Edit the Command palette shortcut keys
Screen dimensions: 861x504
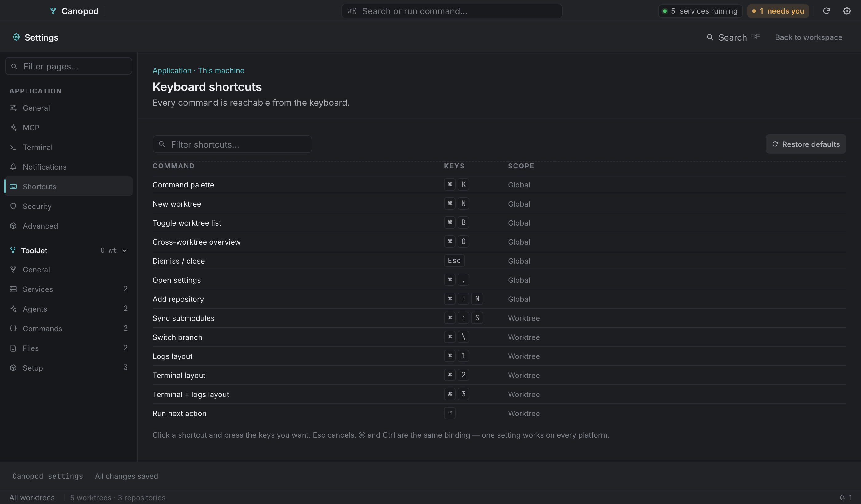456,184
